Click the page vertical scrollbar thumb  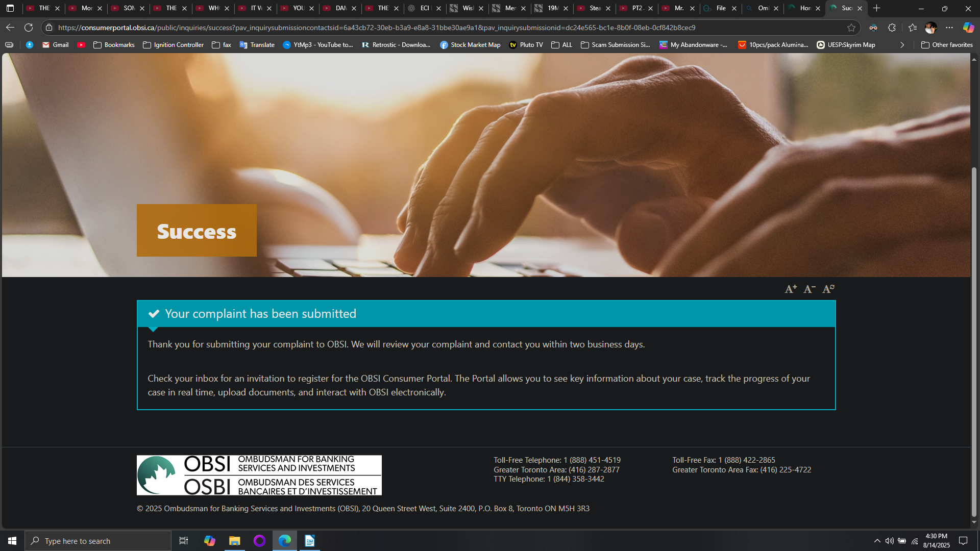(974, 342)
